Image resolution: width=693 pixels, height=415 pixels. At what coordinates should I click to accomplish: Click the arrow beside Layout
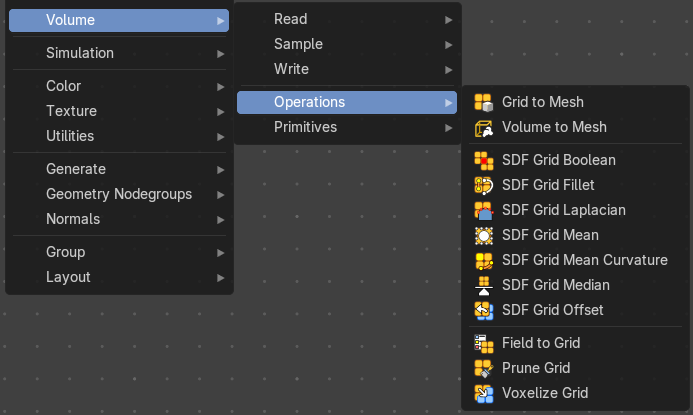click(220, 278)
